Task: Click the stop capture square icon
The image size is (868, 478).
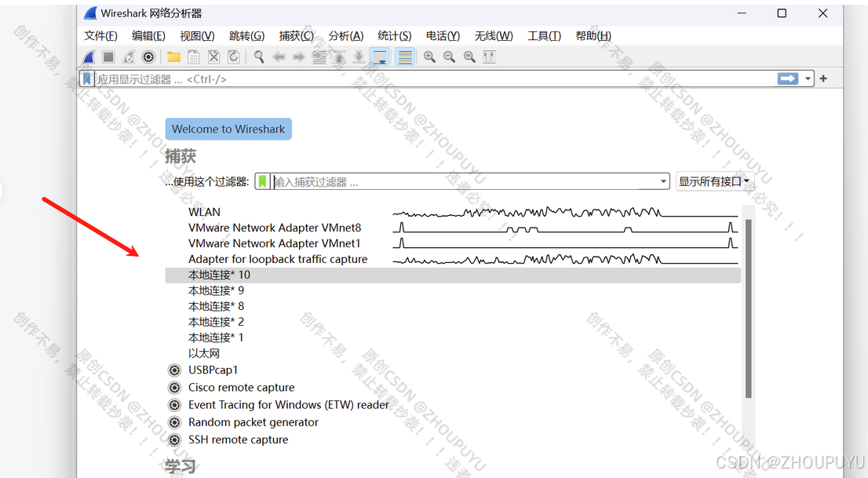Action: [x=108, y=57]
